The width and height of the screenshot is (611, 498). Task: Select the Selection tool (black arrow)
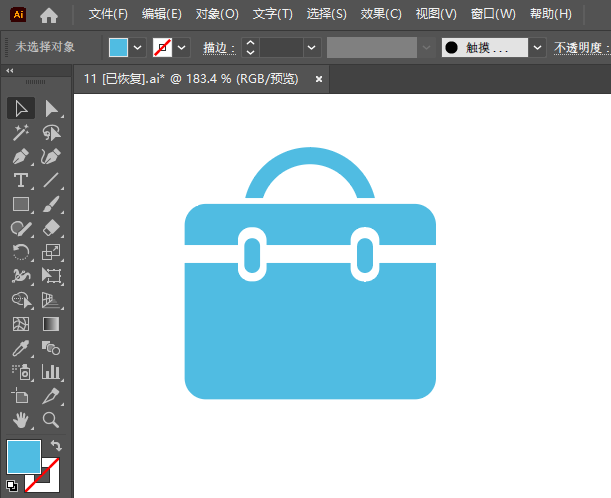pyautogui.click(x=21, y=108)
